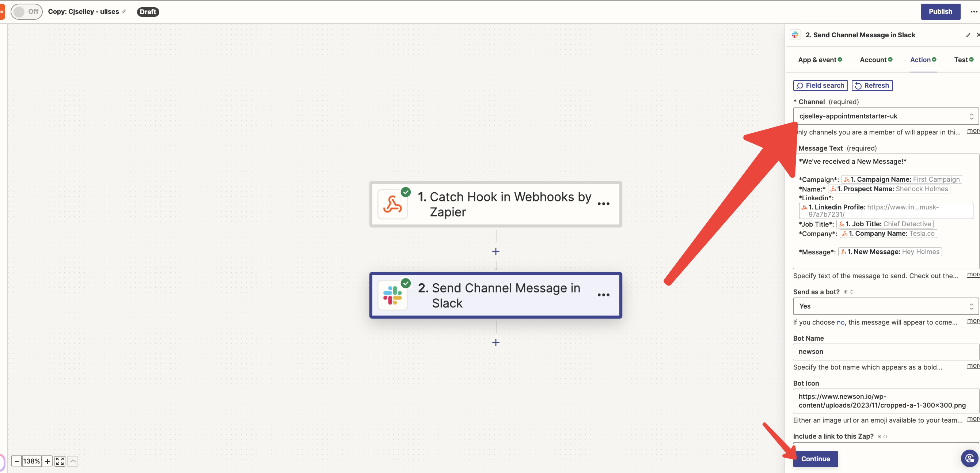
Task: Add step between webhook and Slack
Action: tap(495, 251)
